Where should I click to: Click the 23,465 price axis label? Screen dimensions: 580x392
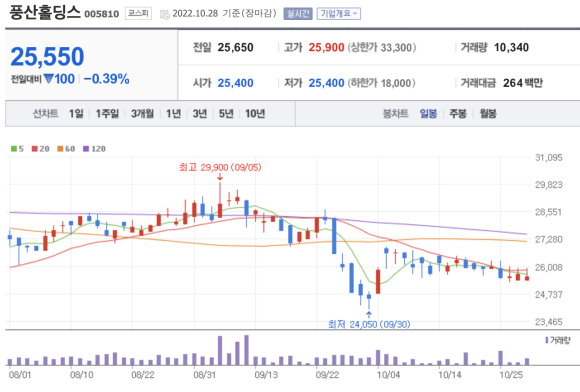click(x=549, y=322)
